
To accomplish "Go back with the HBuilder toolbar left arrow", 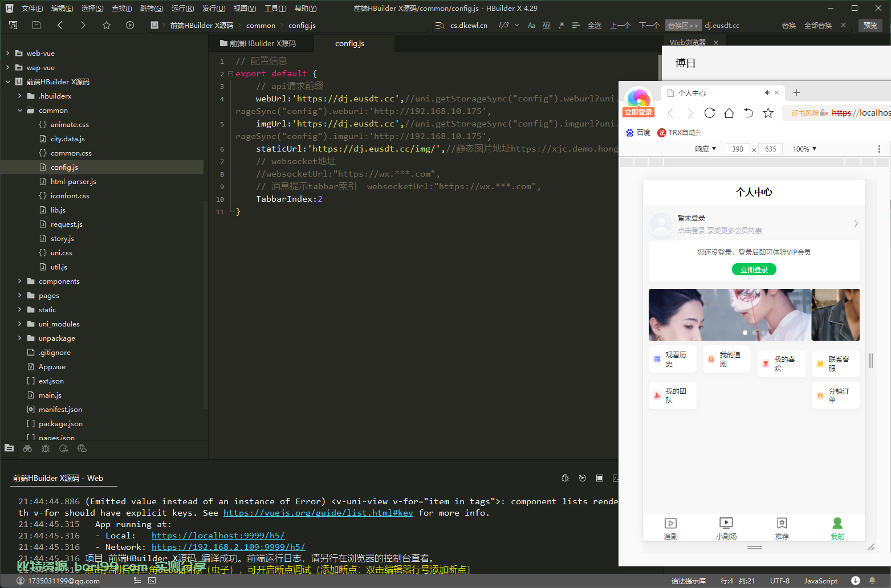I will click(x=60, y=25).
